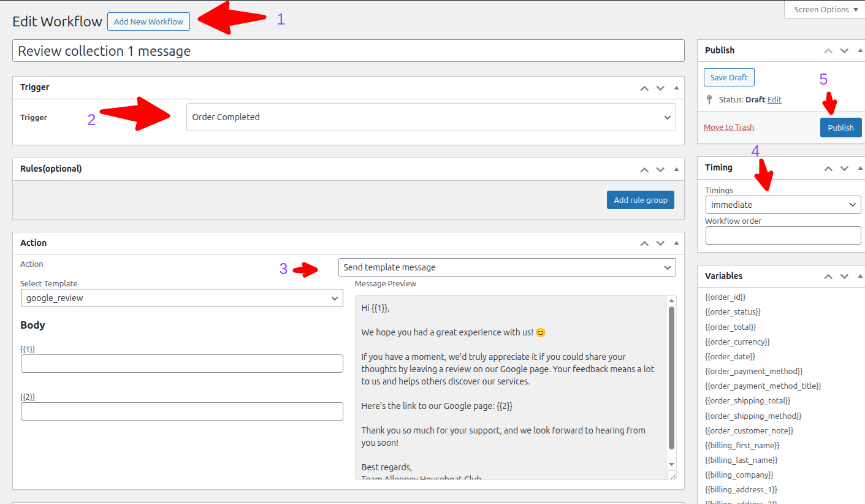Move the Timing box up with the arrow icon
Image resolution: width=865 pixels, height=504 pixels.
tap(828, 167)
